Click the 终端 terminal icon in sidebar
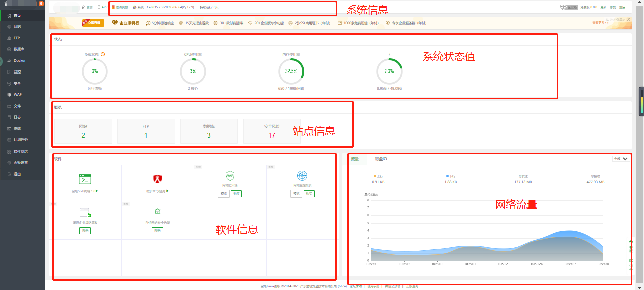644x290 pixels. 9,129
